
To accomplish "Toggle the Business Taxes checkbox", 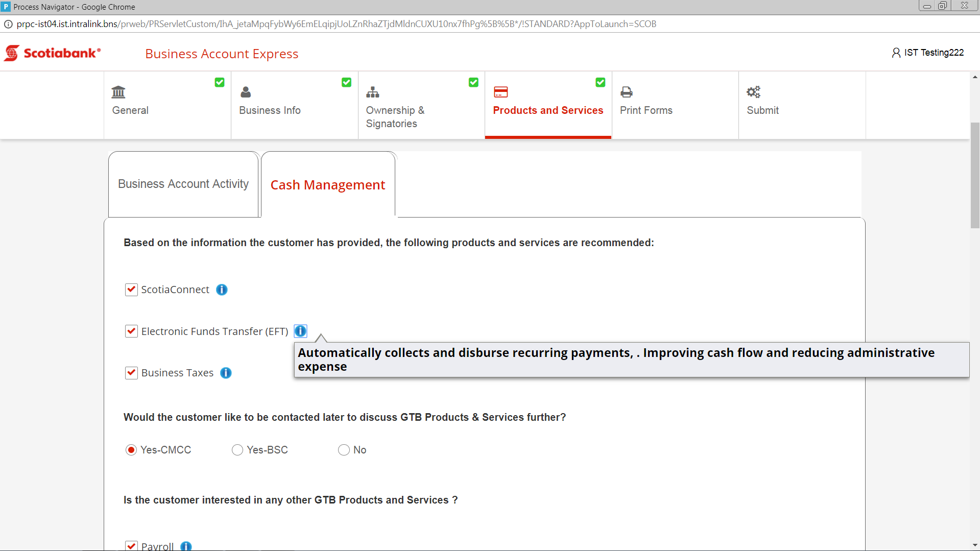I will tap(131, 373).
